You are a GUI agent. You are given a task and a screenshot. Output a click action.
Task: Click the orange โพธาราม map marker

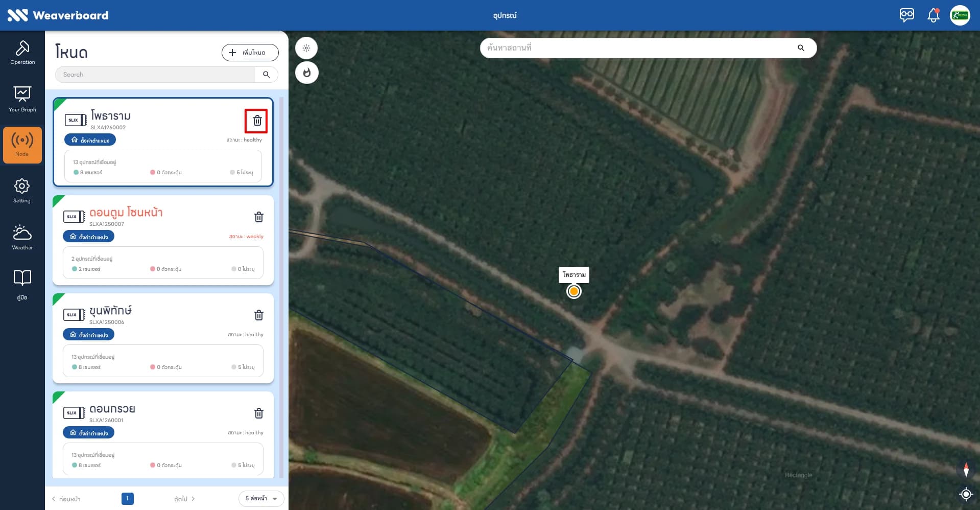(x=574, y=291)
